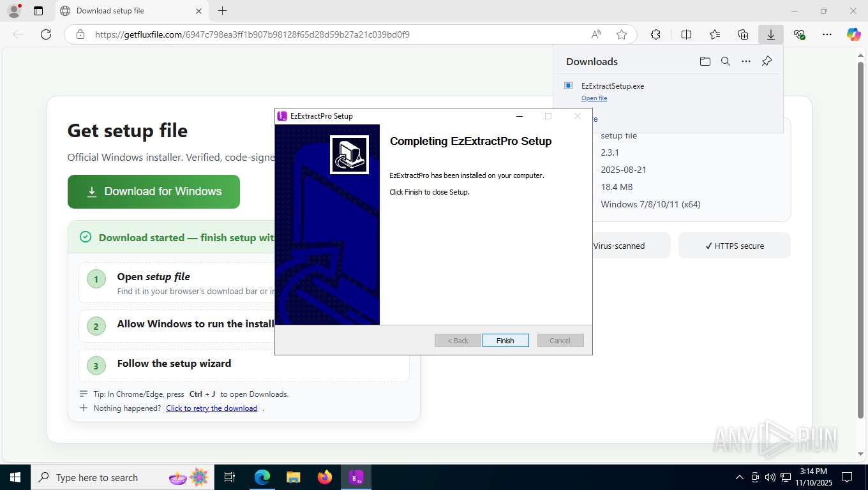
Task: Open Edge Settings and more menu
Action: tap(827, 34)
